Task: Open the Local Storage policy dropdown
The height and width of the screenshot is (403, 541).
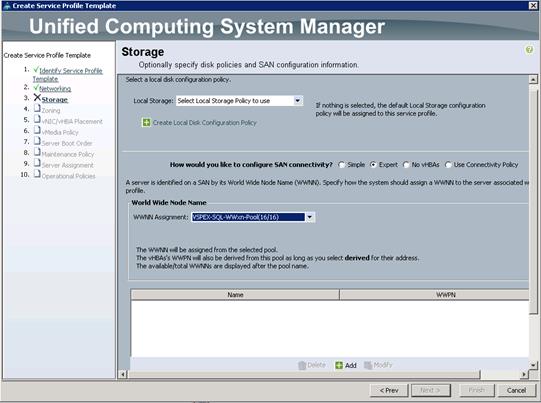Action: 297,101
